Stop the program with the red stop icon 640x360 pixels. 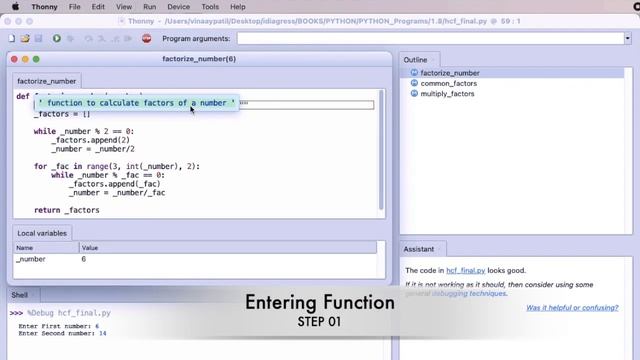coord(147,38)
